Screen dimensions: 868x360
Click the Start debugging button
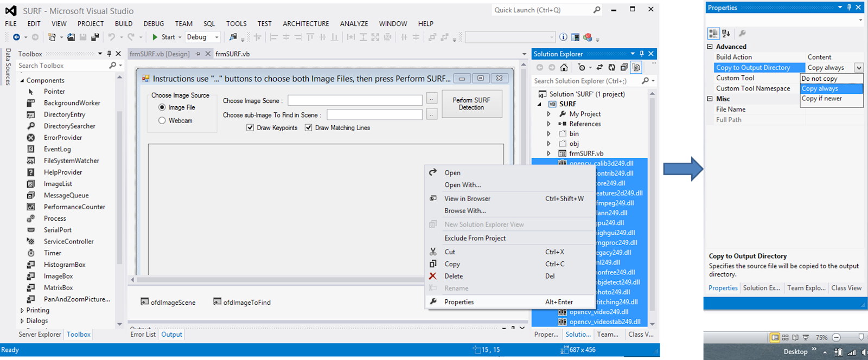(163, 37)
